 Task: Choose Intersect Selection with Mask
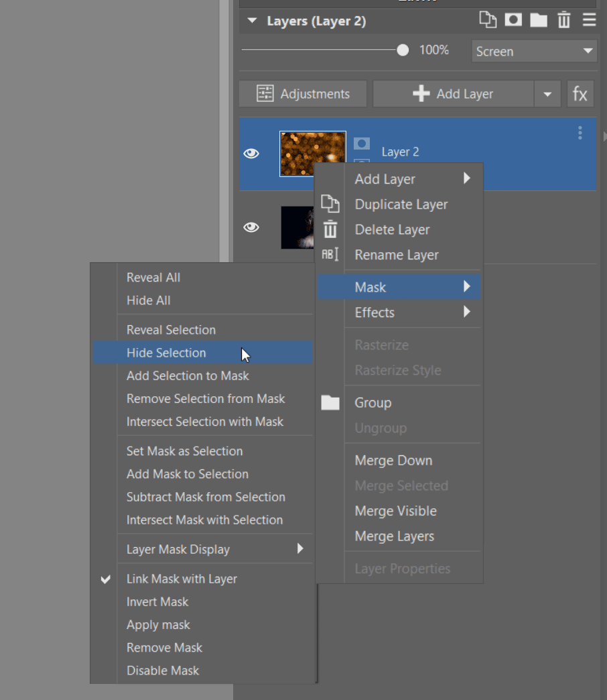coord(205,422)
